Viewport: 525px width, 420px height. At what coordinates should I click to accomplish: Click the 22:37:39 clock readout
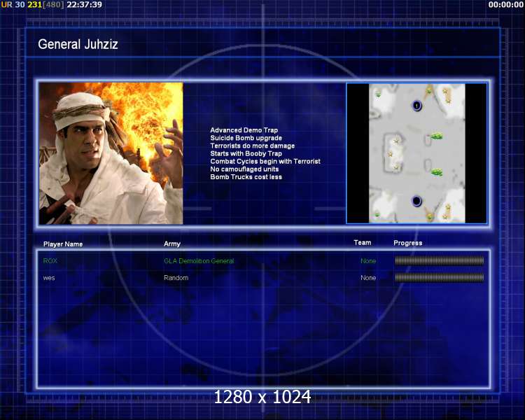[x=85, y=5]
